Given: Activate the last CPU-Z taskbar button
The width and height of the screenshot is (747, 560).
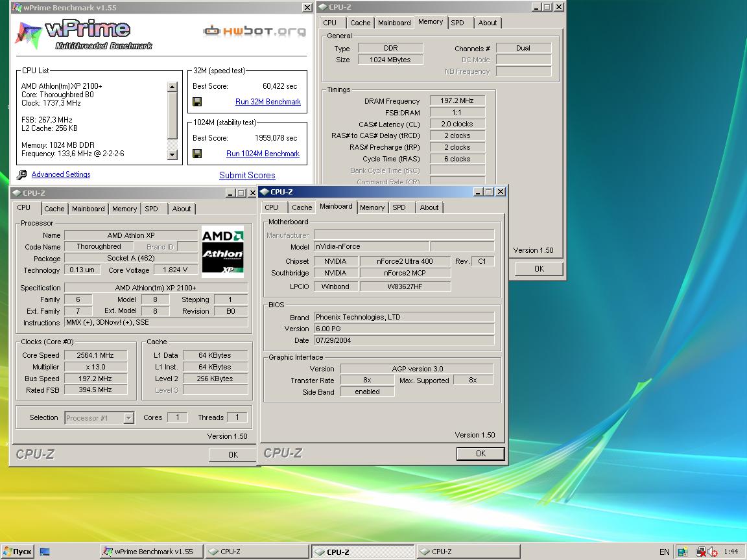Looking at the screenshot, I should 468,552.
